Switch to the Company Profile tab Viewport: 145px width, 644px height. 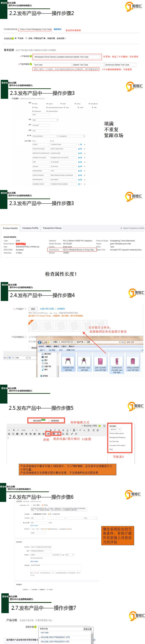(30, 228)
